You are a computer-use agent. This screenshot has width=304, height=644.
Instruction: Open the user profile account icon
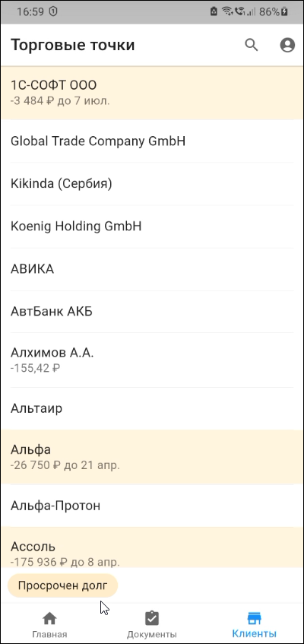pos(287,45)
